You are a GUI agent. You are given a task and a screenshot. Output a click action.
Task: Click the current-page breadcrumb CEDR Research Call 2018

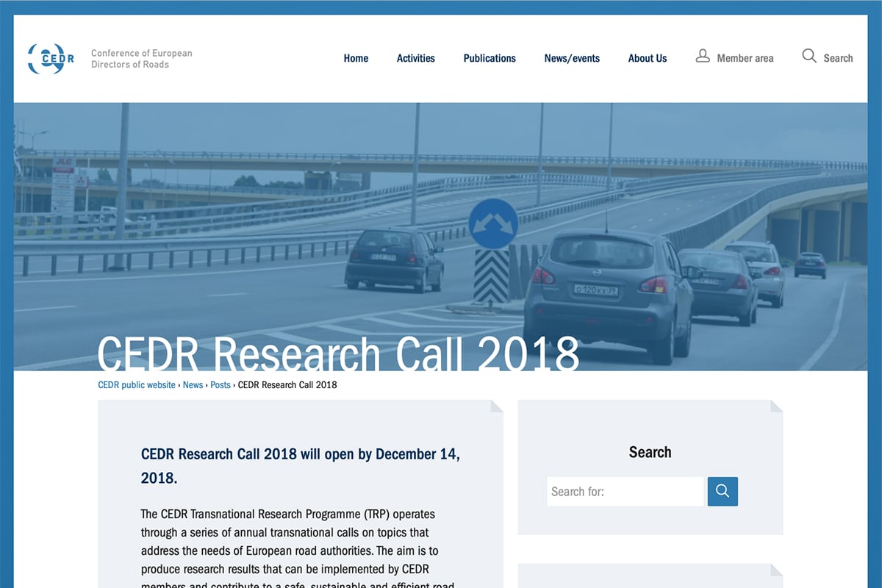click(x=287, y=385)
